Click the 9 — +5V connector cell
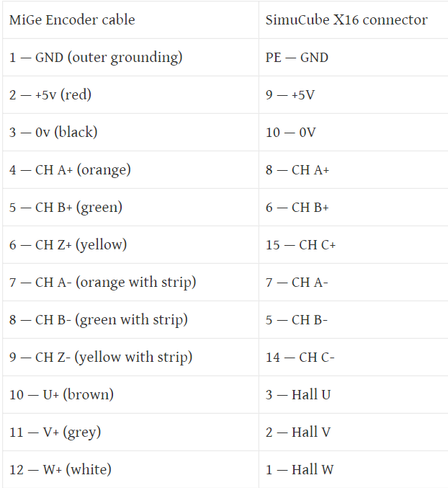 coord(354,95)
